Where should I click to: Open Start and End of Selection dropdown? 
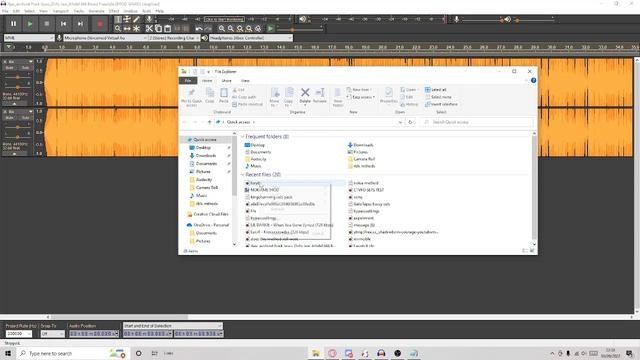(173, 326)
